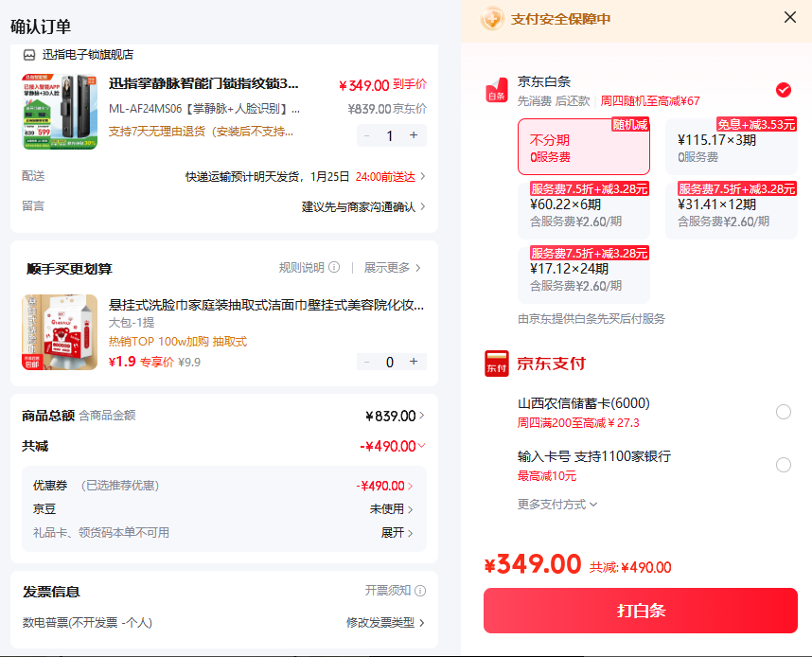
Task: Expand the 共减 -¥490.00 discount details
Action: click(x=393, y=446)
